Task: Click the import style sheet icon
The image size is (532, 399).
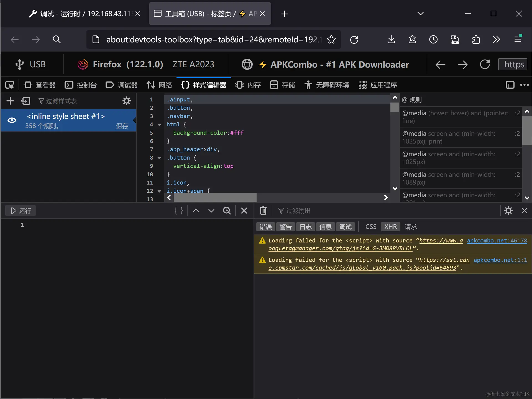Action: coord(26,101)
